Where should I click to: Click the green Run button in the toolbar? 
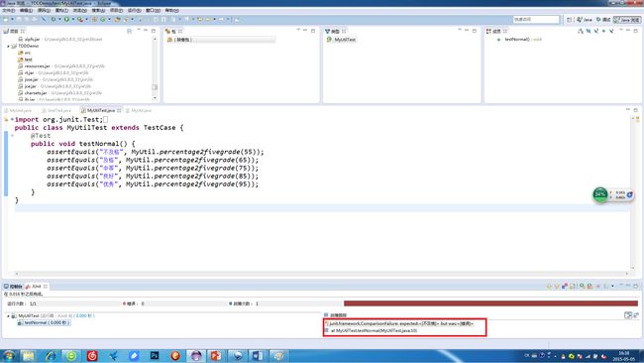[x=66, y=19]
